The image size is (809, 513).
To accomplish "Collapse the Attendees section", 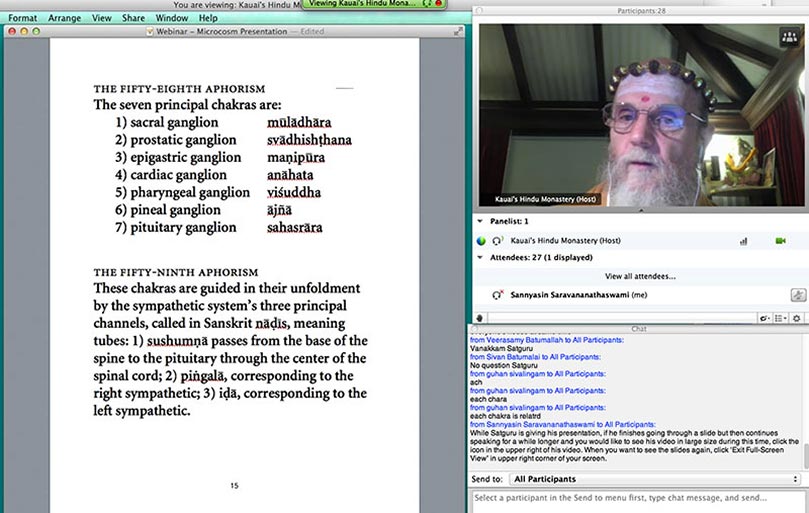I will pos(479,257).
